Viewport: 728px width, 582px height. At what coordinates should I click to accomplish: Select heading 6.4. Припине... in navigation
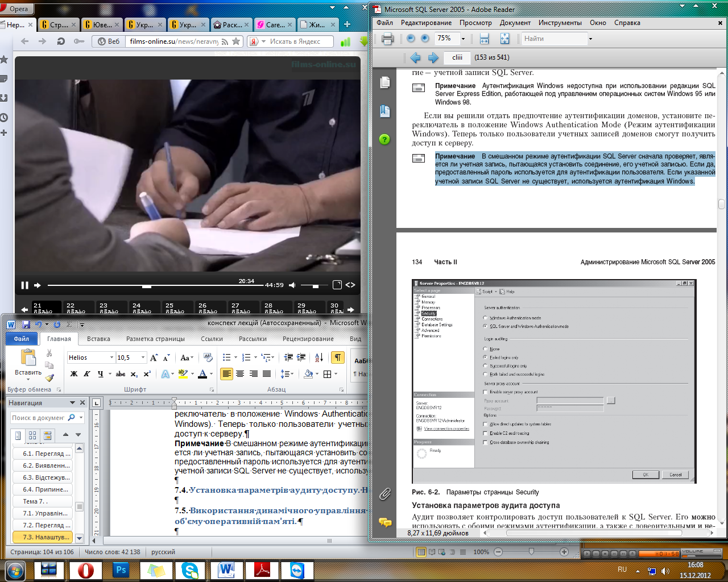(x=43, y=489)
